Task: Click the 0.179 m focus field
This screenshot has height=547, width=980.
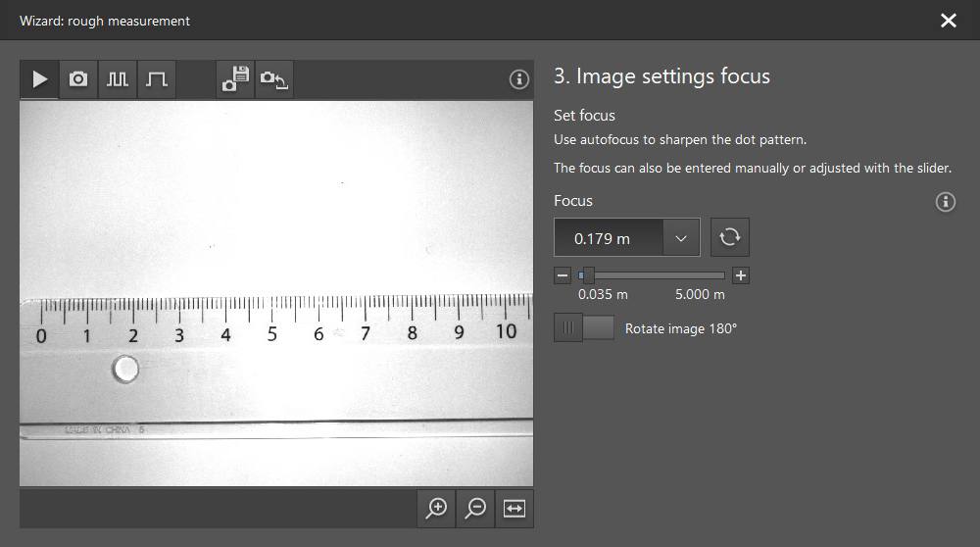Action: (608, 238)
